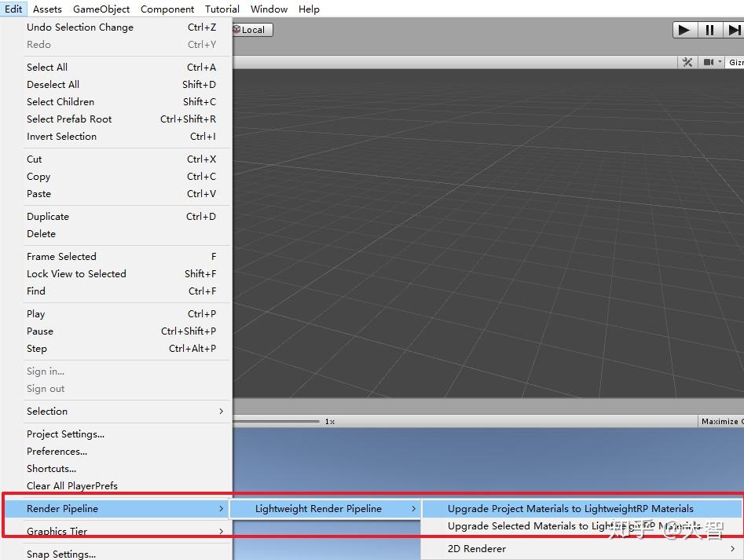Expand the Render Pipeline submenu
744x560 pixels.
tap(117, 509)
